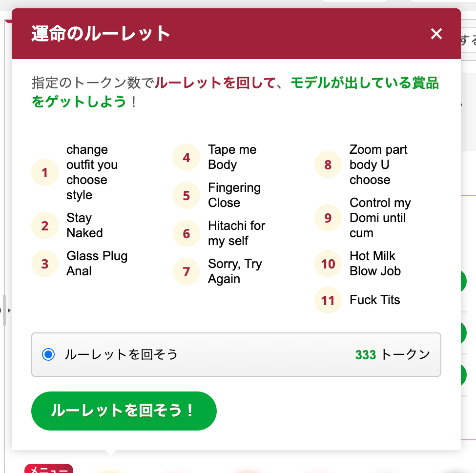Select the number 5 prize badge

[186, 195]
